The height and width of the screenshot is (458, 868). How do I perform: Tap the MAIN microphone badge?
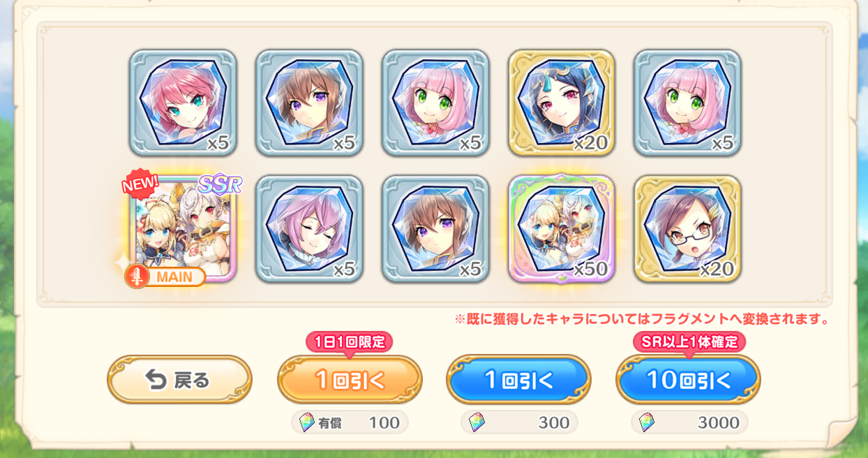point(165,276)
